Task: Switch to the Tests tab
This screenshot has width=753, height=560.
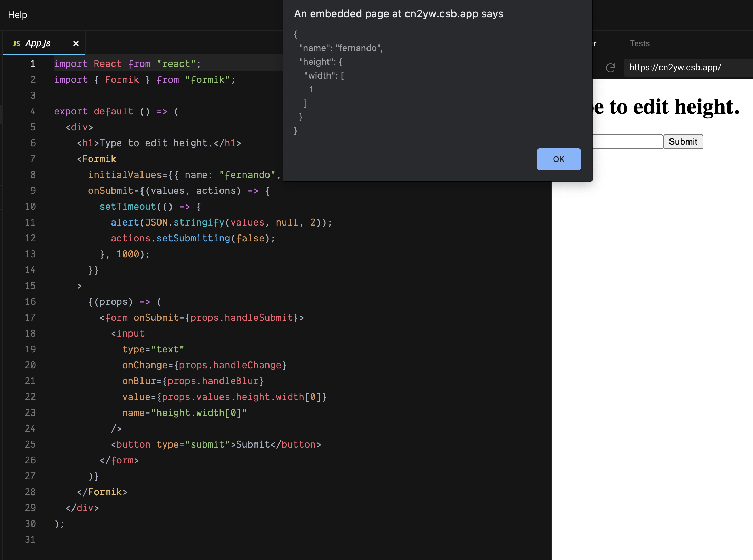Action: pos(639,43)
